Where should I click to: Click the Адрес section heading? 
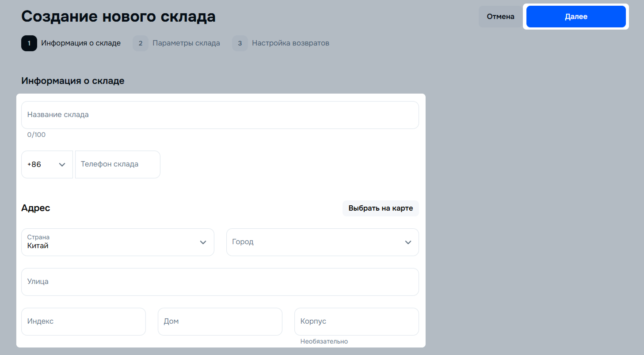tap(36, 208)
